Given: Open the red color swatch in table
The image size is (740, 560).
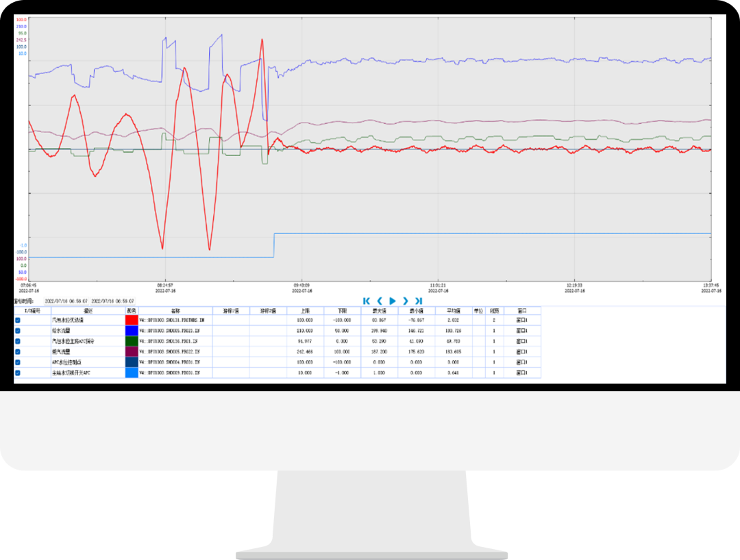Looking at the screenshot, I should [132, 320].
